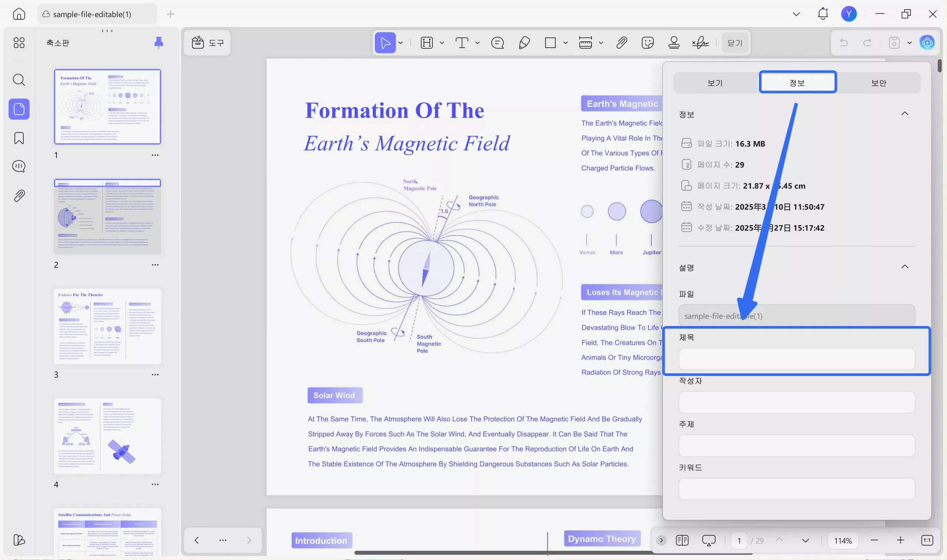Open the sample-file-editable(1) tab
Viewport: 947px width, 560px height.
[x=97, y=14]
